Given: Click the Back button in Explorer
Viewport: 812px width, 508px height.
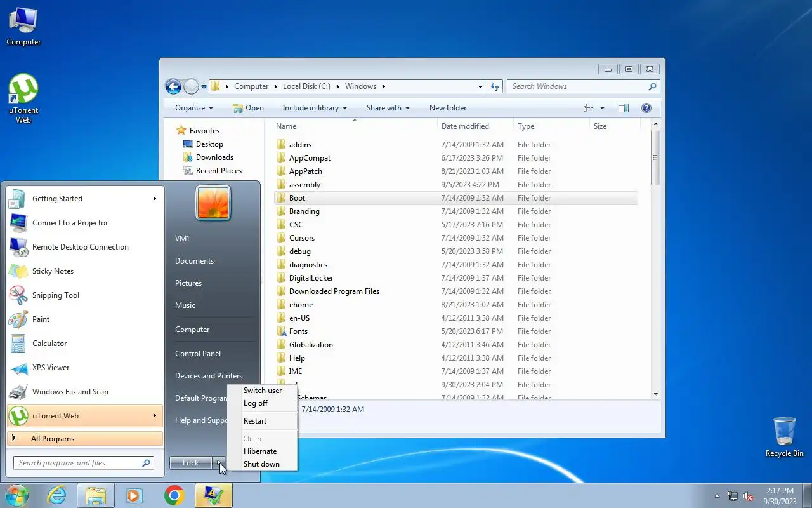Looking at the screenshot, I should click(x=173, y=86).
